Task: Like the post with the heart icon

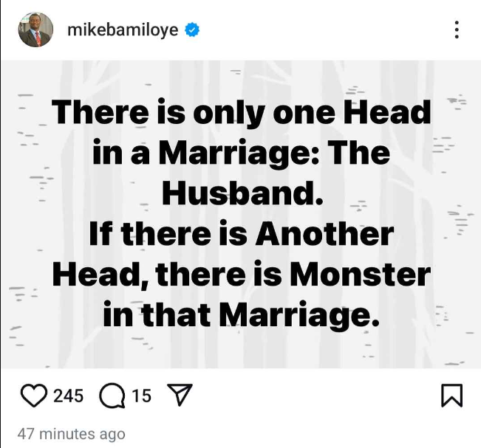Action: tap(34, 396)
